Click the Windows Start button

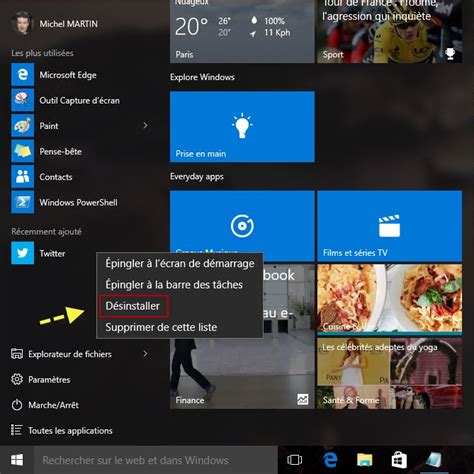pos(17,460)
